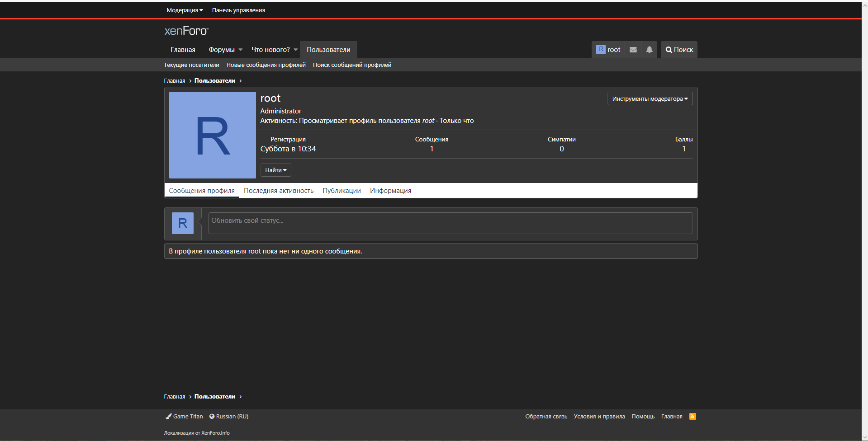Expand the Форумы submenu arrow
The height and width of the screenshot is (441, 868).
click(241, 50)
